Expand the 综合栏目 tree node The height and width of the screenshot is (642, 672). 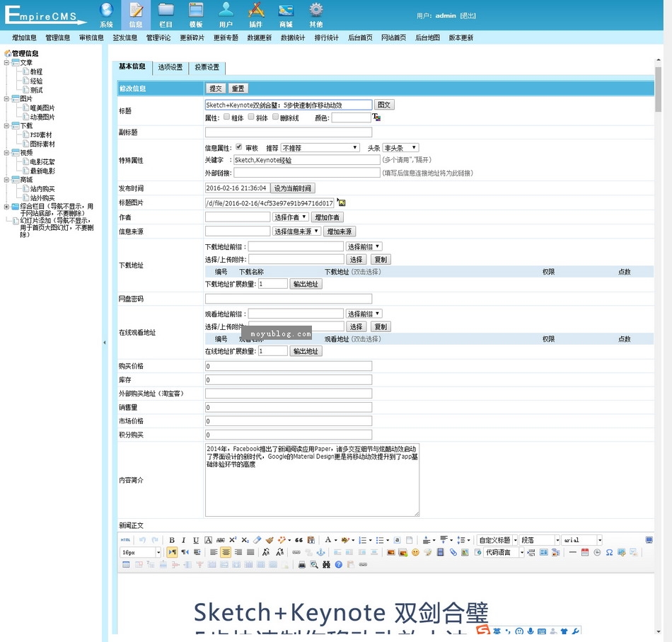click(6, 207)
